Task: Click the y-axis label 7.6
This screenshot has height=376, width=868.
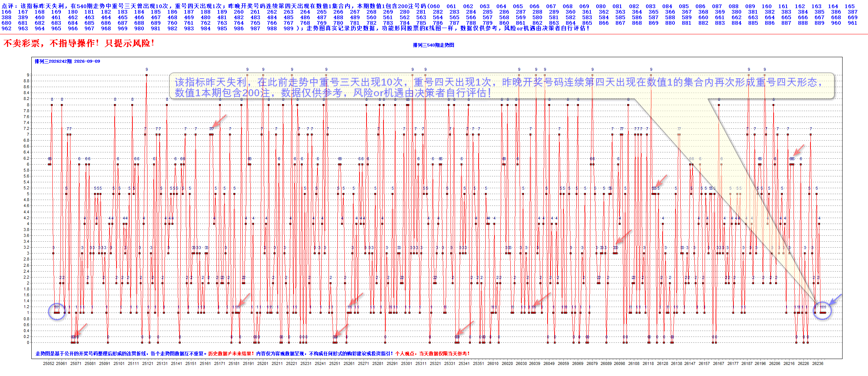Action: pyautogui.click(x=27, y=117)
